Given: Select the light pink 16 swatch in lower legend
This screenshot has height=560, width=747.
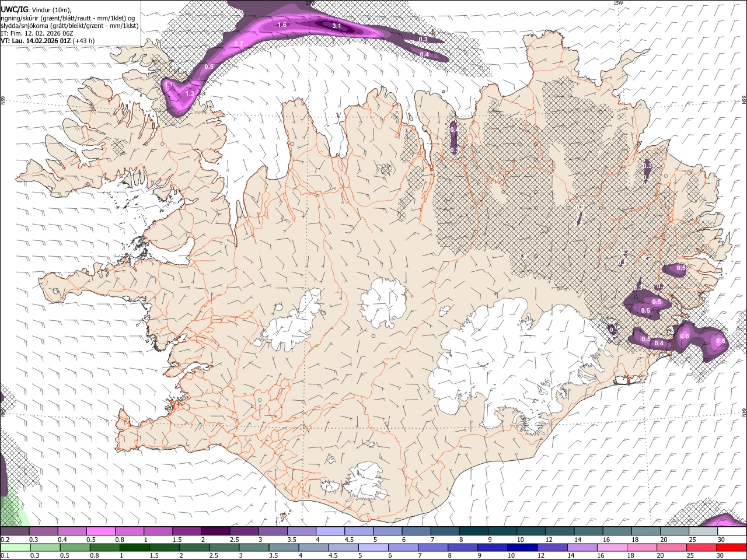Looking at the screenshot, I should tap(612, 547).
